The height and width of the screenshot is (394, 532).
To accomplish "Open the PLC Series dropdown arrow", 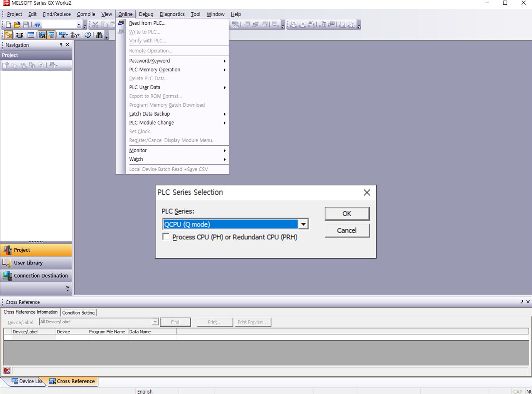I will tap(303, 224).
